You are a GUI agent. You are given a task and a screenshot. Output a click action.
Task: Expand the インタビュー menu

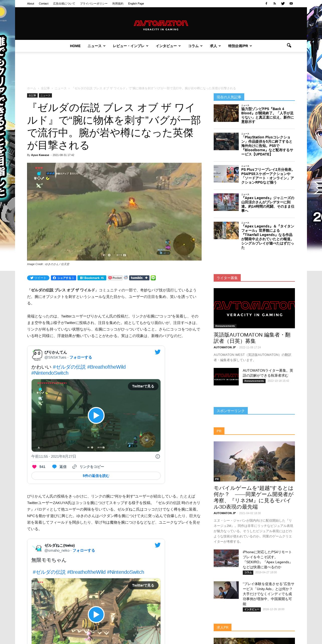[x=168, y=46]
